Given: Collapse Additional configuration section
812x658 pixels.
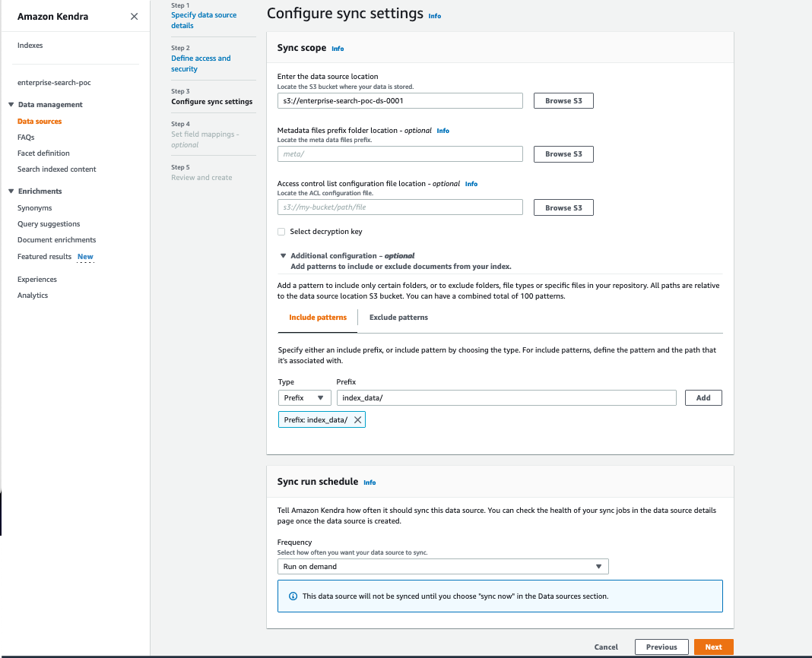Looking at the screenshot, I should click(284, 256).
